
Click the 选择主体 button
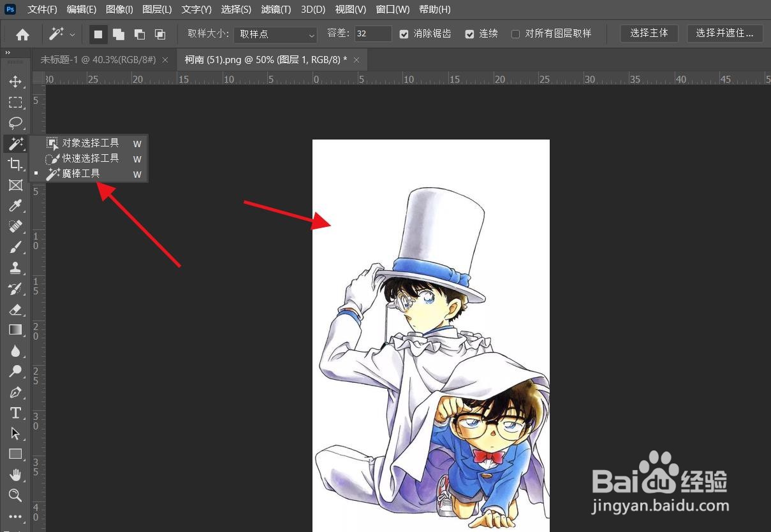(649, 33)
